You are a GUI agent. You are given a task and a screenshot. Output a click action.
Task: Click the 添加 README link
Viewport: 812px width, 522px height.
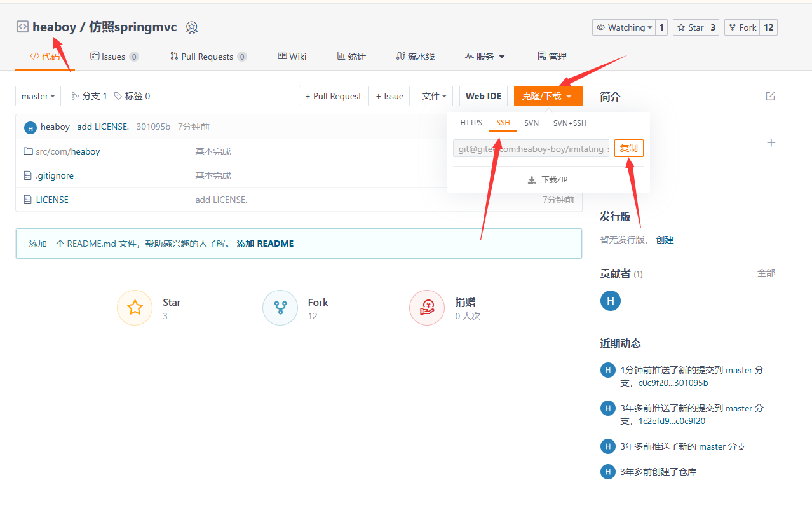click(265, 244)
